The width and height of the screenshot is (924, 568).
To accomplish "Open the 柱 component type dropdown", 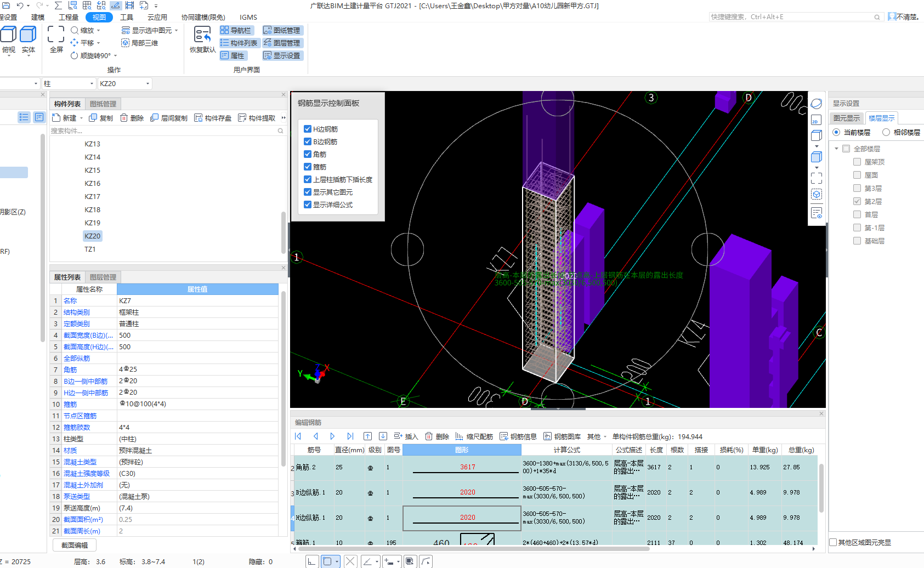I will click(92, 84).
